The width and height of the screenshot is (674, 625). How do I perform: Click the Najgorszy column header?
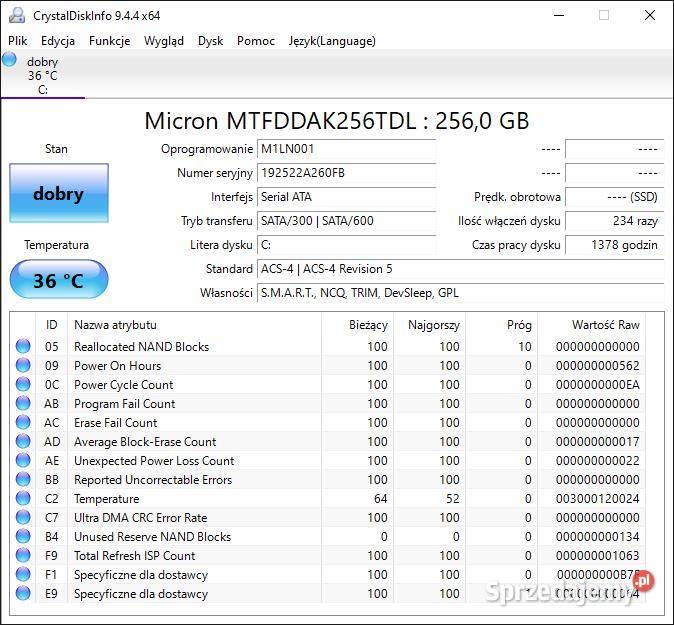[430, 325]
